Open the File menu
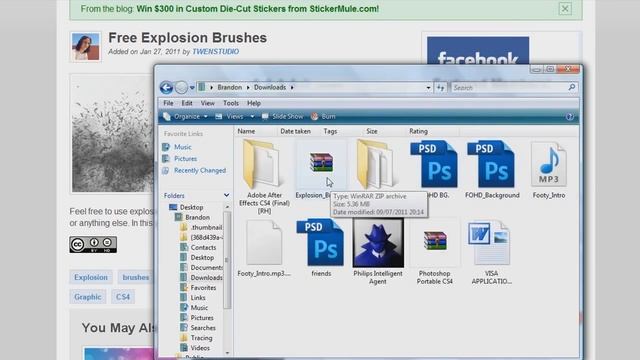This screenshot has width=640, height=360. (x=168, y=103)
